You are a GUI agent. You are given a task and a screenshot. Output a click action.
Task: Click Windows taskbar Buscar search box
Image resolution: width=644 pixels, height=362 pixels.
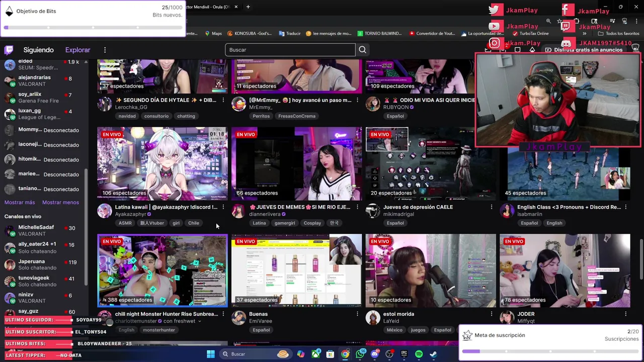[x=256, y=354]
